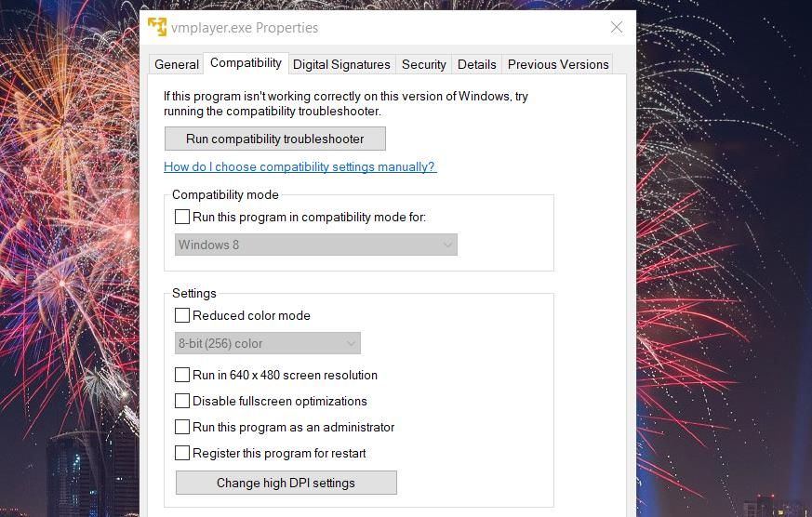Switch to Digital Signatures tab
Image resolution: width=812 pixels, height=517 pixels.
341,64
